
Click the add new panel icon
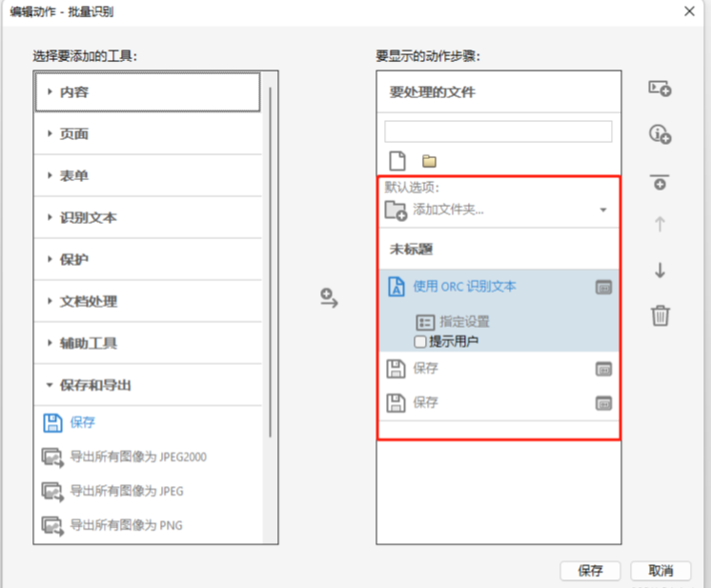click(x=660, y=89)
